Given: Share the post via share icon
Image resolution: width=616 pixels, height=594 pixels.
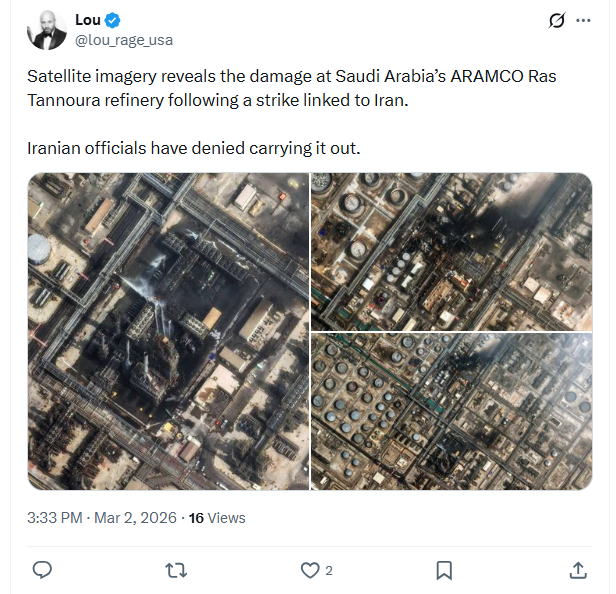Looking at the screenshot, I should [x=578, y=570].
